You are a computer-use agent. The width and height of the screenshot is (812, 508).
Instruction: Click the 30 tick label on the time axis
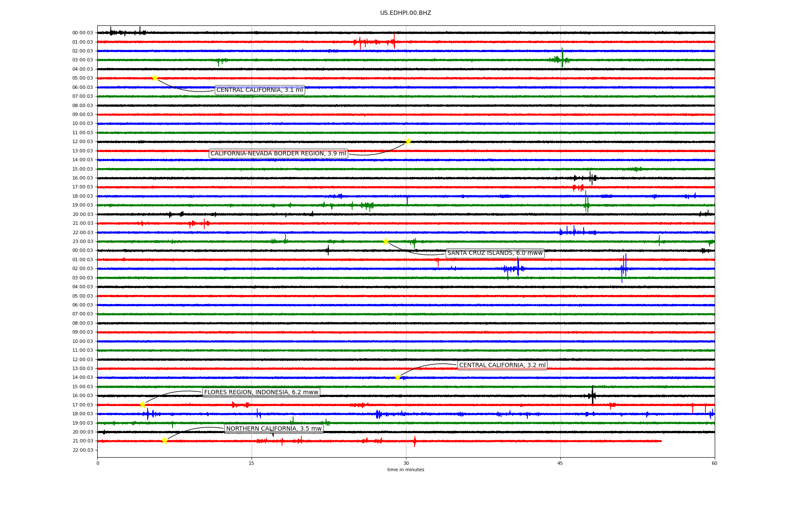(x=406, y=463)
